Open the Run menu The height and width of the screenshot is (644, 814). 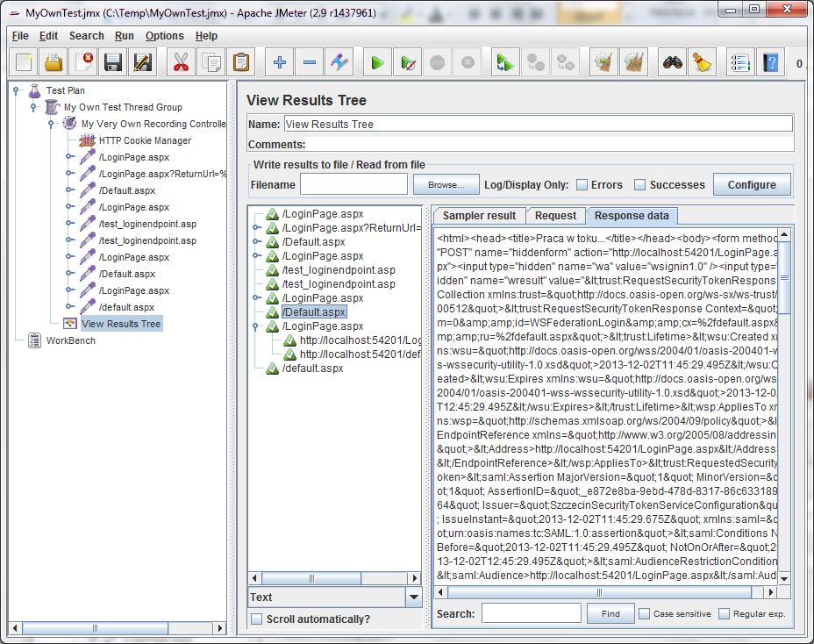point(124,36)
